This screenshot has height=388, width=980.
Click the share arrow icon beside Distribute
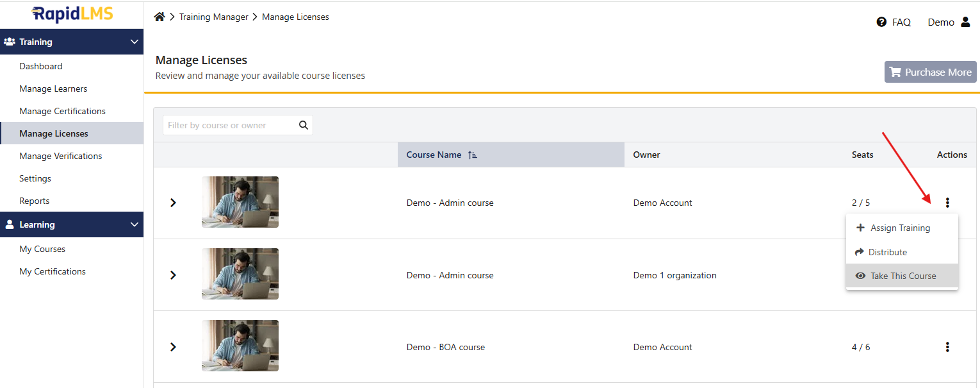[x=860, y=252]
